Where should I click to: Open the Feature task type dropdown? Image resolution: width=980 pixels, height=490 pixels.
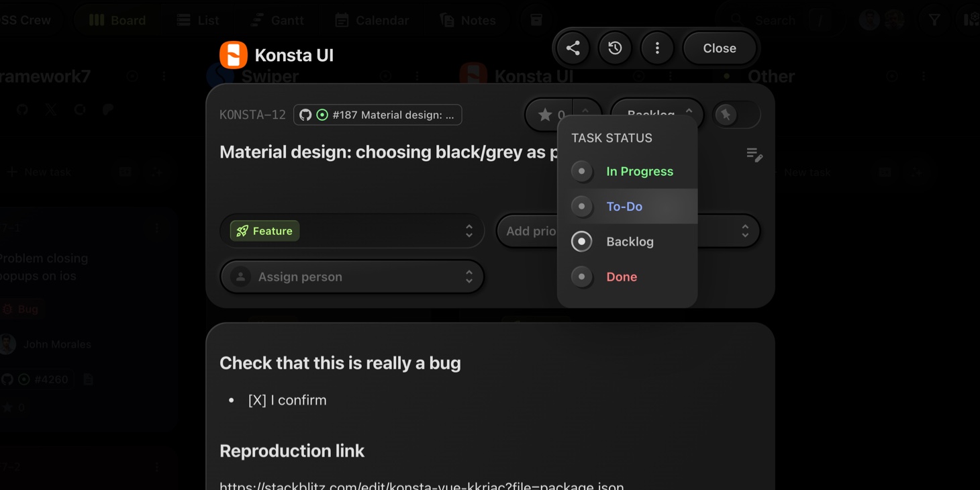coord(352,231)
